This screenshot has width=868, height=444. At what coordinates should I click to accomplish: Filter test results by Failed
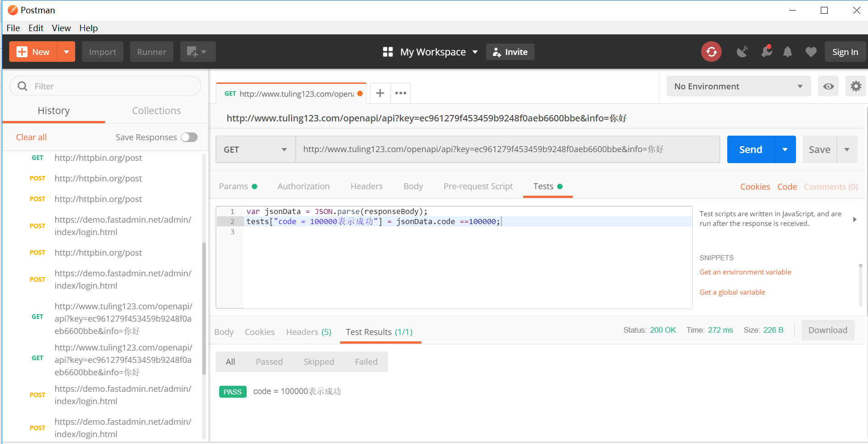pyautogui.click(x=366, y=362)
